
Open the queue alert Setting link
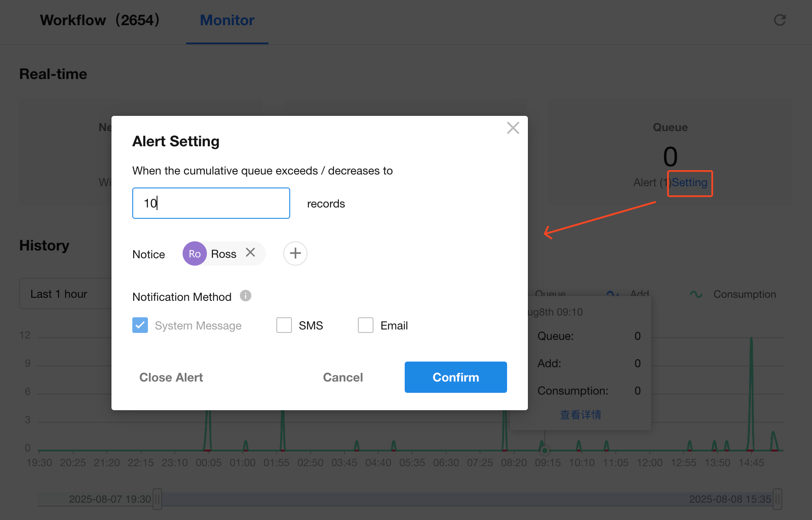click(x=689, y=183)
